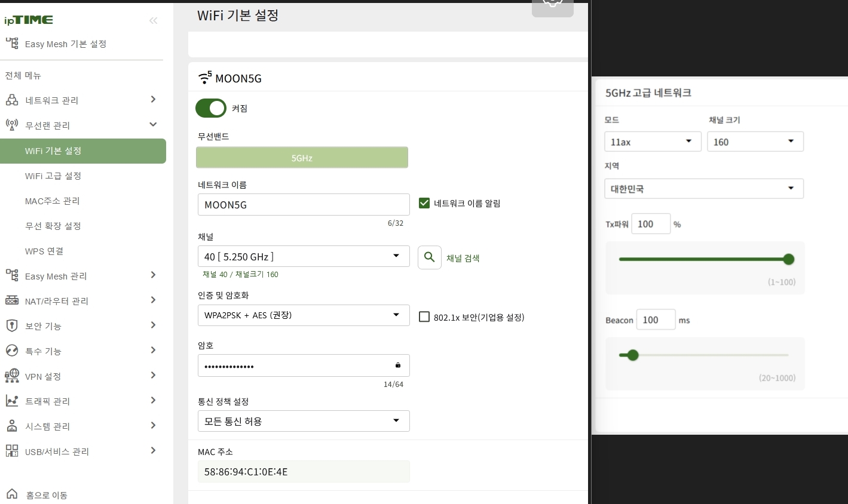Open the 모드 dropdown showing 11ax
848x504 pixels.
[x=653, y=142]
